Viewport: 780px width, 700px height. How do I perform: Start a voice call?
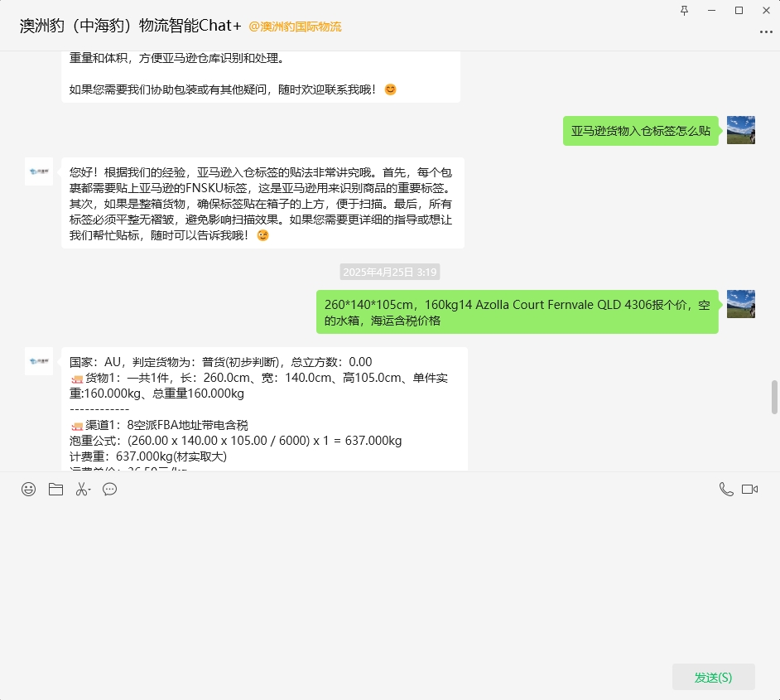point(726,490)
